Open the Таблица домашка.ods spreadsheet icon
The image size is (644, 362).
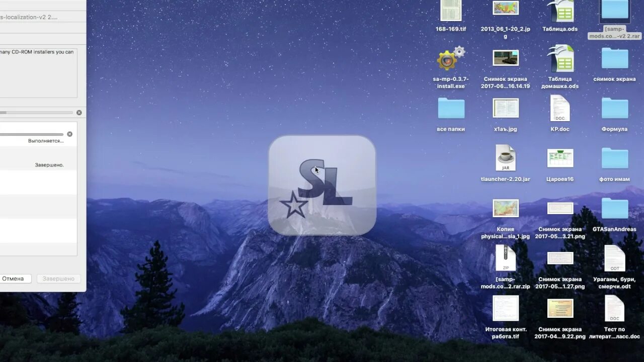tap(560, 59)
